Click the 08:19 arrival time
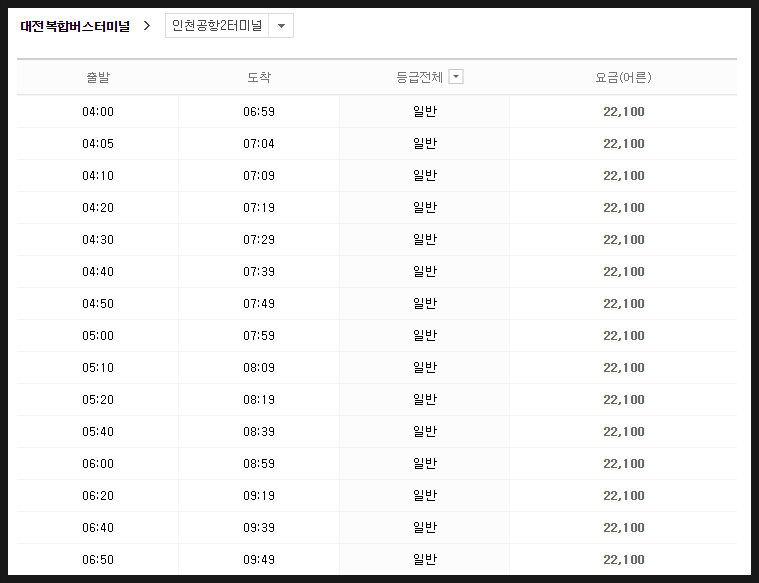 [259, 399]
